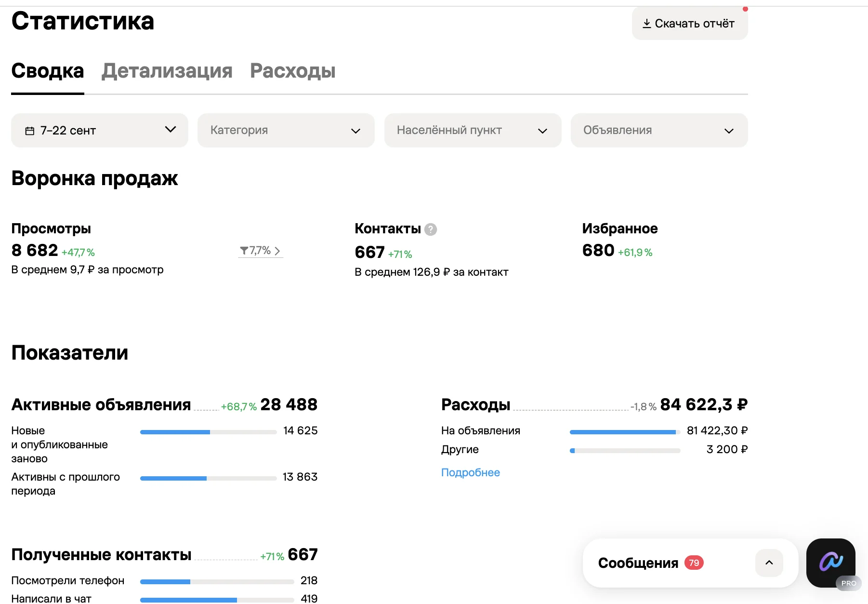Switch to the Сводка tab
Image resolution: width=868 pixels, height=604 pixels.
pyautogui.click(x=48, y=71)
